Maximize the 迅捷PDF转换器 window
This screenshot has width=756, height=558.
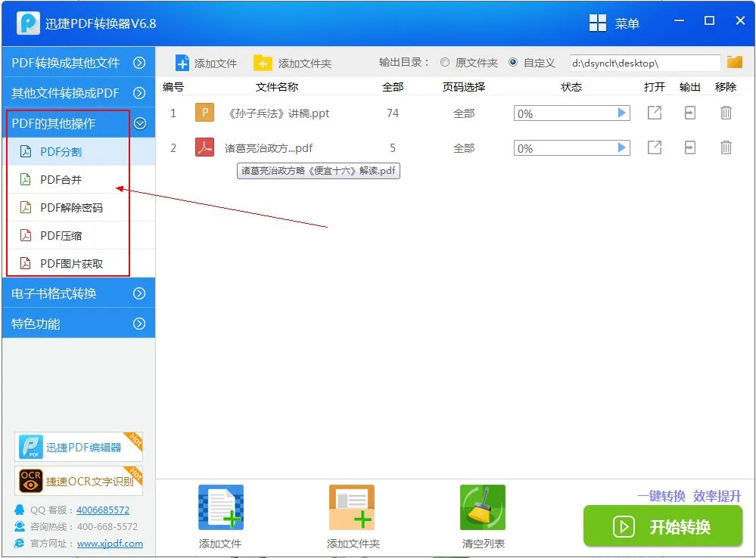point(709,20)
